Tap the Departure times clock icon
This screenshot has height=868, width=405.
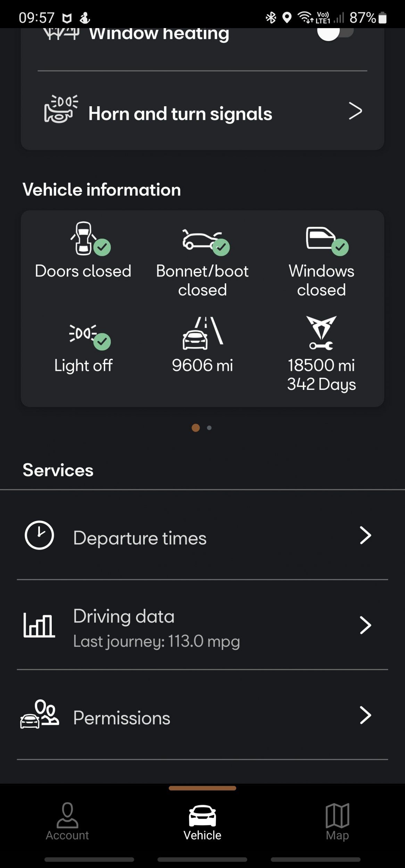39,535
